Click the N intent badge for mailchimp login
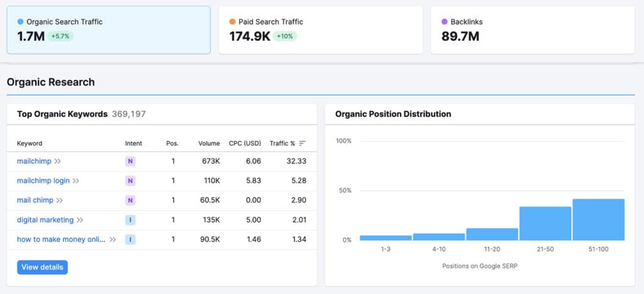The height and width of the screenshot is (294, 644). click(x=130, y=181)
